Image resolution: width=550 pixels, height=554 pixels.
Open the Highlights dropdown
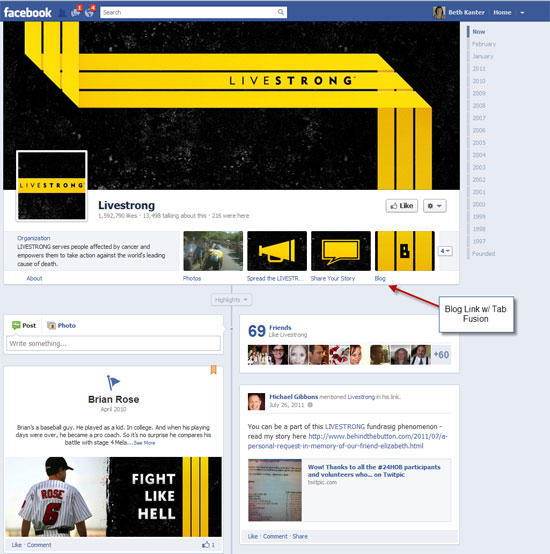tap(231, 300)
